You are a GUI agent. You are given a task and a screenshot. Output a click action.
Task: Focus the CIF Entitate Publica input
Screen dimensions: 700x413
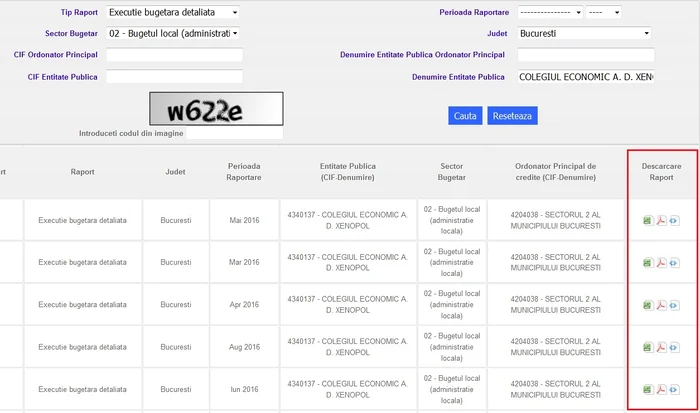(174, 77)
